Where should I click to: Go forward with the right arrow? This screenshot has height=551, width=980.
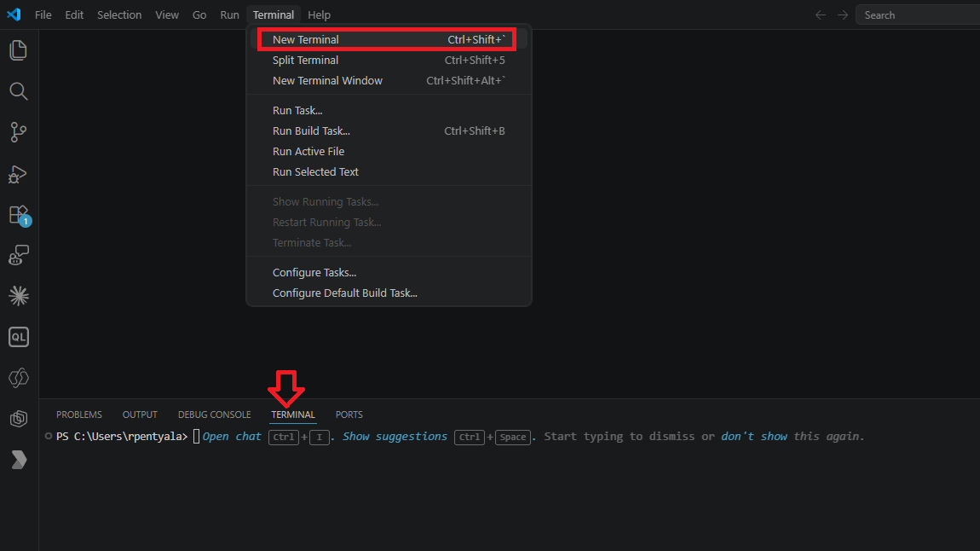[x=843, y=15]
